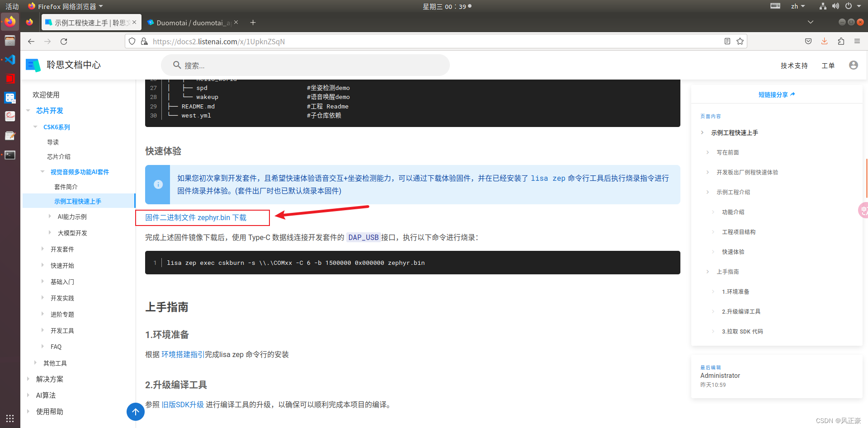Click the 聆思文档中心 logo
Image resolution: width=868 pixels, height=428 pixels.
63,65
